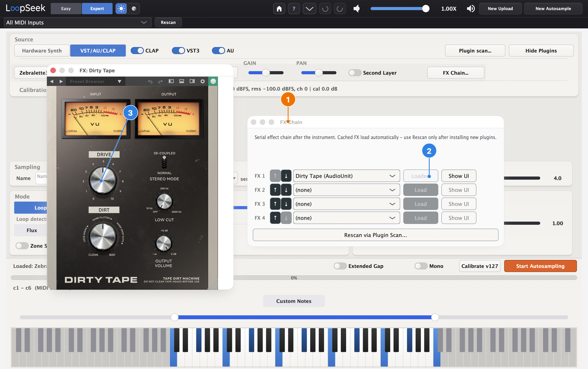Move FX 1 down with arrow button
This screenshot has height=369, width=588.
click(x=286, y=176)
